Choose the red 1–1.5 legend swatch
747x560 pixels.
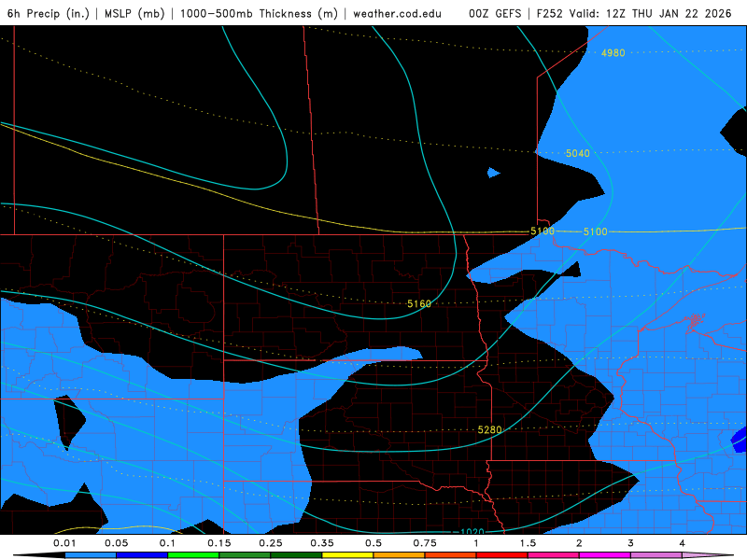click(502, 555)
